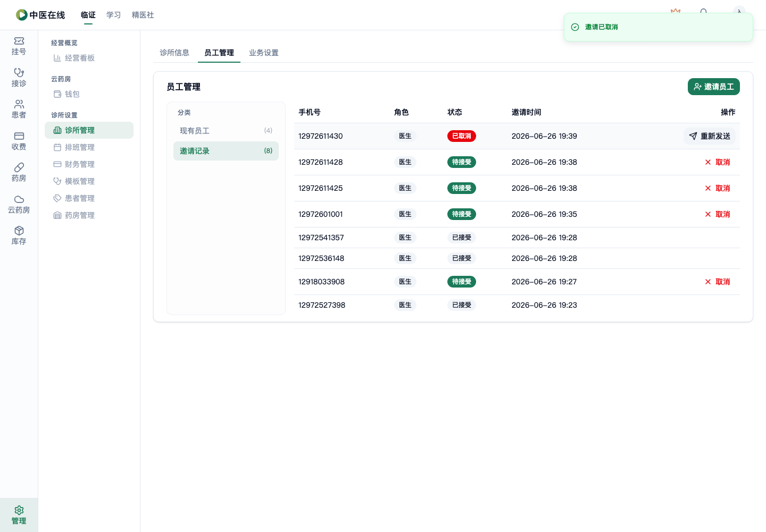Switch to the 学习 top tab
766x532 pixels.
point(114,15)
